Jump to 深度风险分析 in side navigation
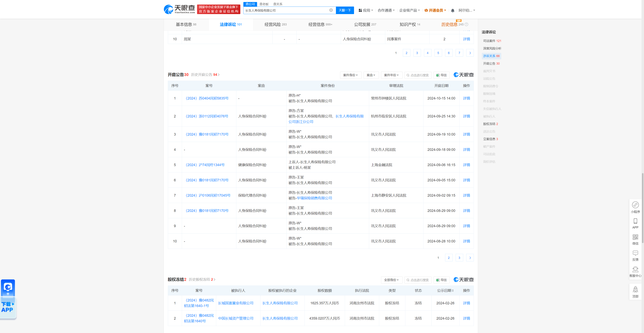Screen dimensions: 644x333 (x=492, y=48)
